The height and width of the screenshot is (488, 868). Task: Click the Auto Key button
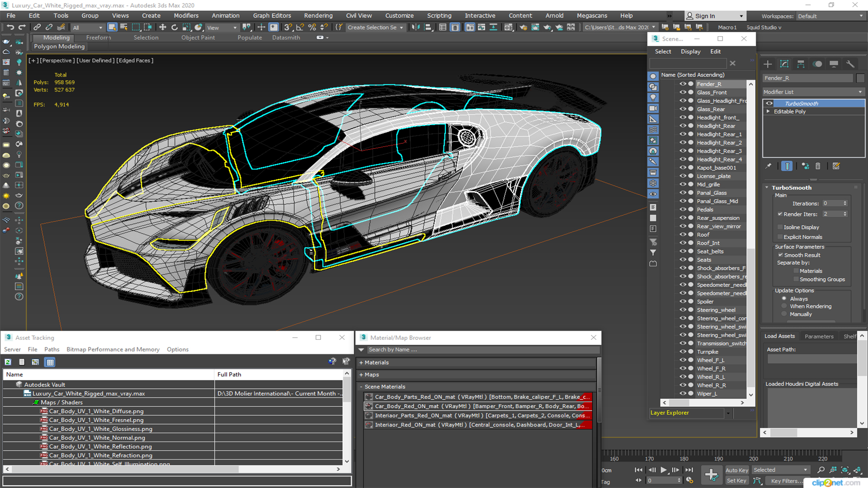click(x=737, y=470)
